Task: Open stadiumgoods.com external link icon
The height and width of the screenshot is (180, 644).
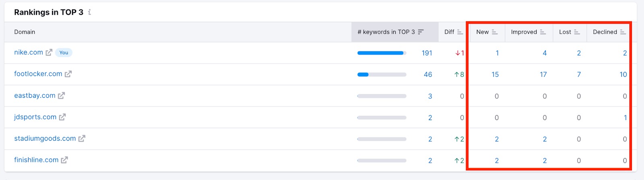Action: point(82,139)
